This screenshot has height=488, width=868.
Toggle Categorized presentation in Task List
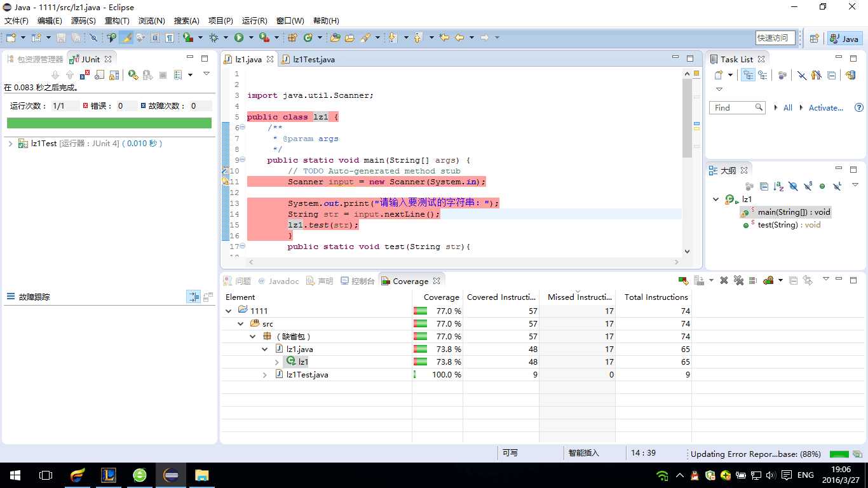click(748, 75)
